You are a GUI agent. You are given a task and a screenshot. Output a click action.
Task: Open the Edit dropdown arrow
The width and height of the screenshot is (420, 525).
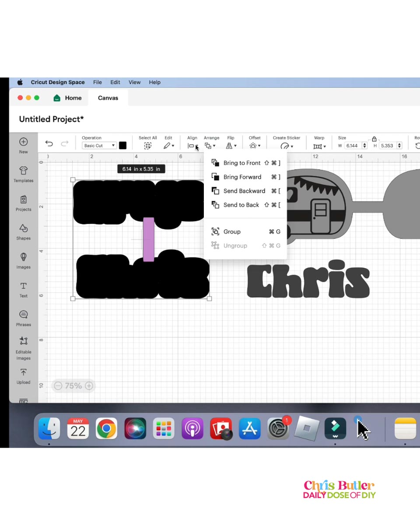(173, 146)
